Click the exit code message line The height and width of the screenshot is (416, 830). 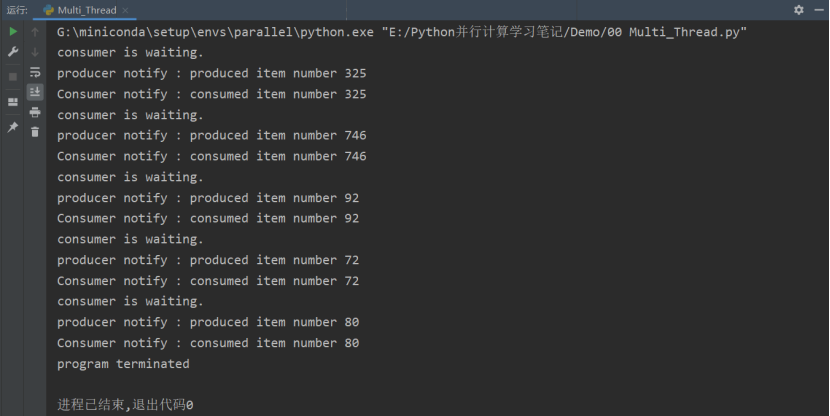point(125,405)
